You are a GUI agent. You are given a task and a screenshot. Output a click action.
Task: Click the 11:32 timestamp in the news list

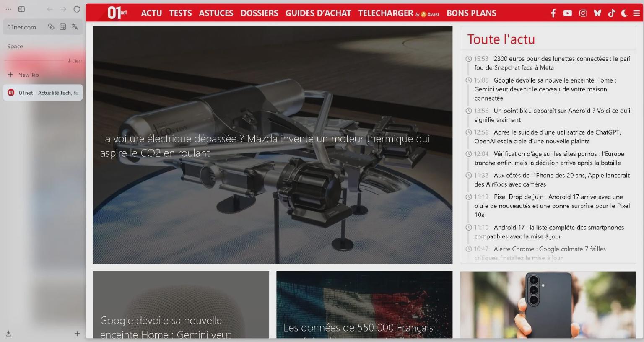(481, 175)
